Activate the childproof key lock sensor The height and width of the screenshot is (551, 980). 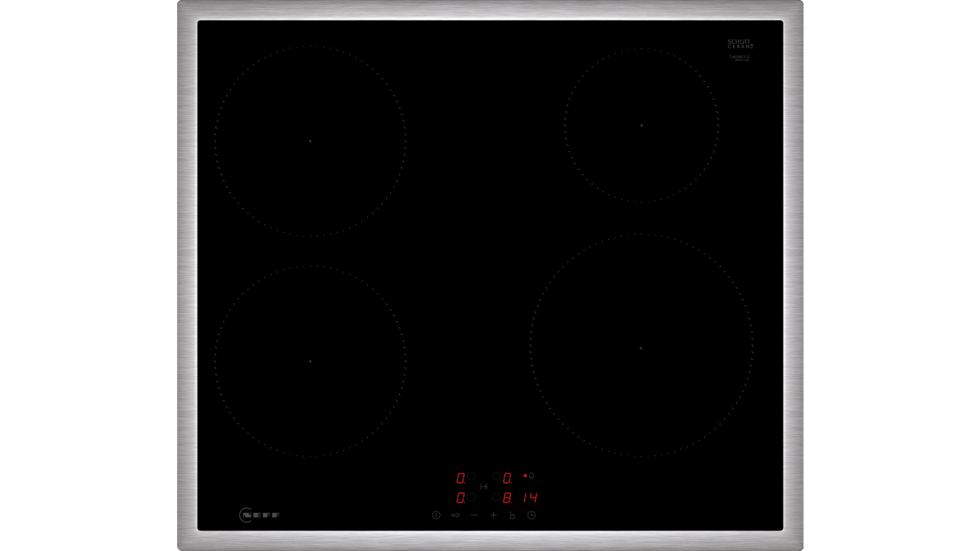(x=455, y=515)
